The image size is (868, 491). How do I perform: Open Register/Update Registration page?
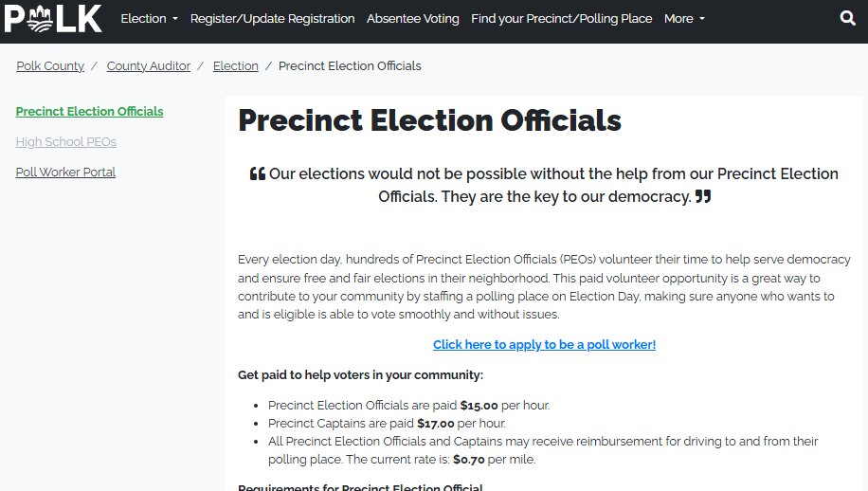pos(272,19)
